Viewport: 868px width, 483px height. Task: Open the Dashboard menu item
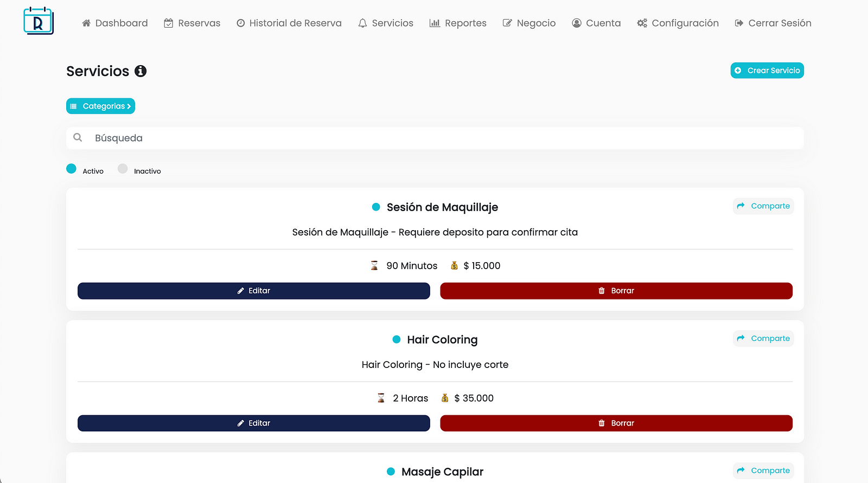[114, 23]
